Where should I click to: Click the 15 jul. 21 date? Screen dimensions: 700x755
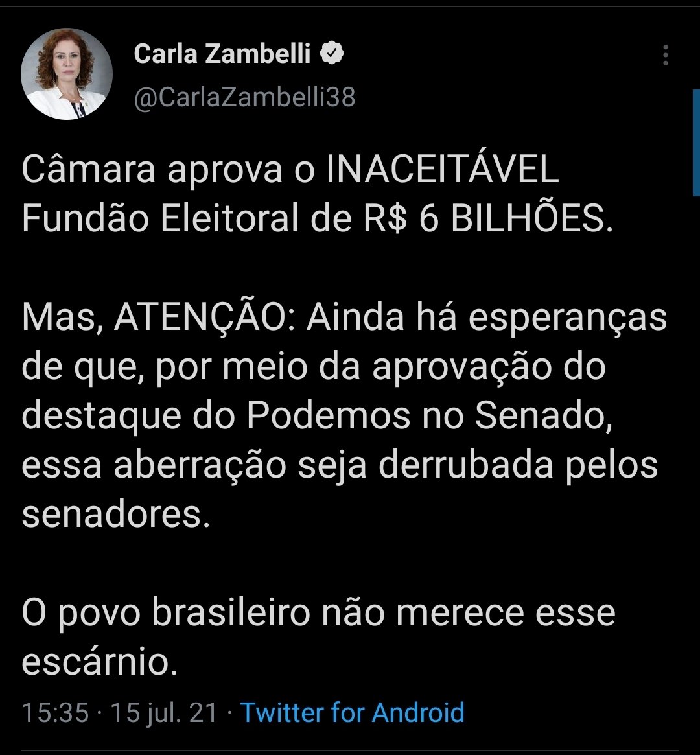click(x=164, y=713)
